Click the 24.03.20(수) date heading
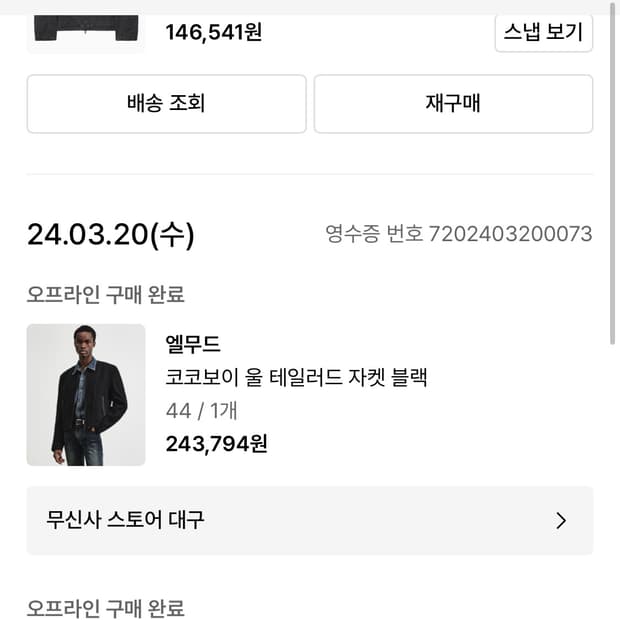 111,235
